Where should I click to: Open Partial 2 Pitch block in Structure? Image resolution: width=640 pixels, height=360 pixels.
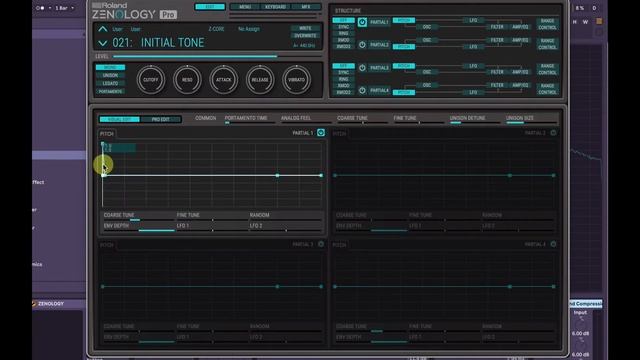404,47
